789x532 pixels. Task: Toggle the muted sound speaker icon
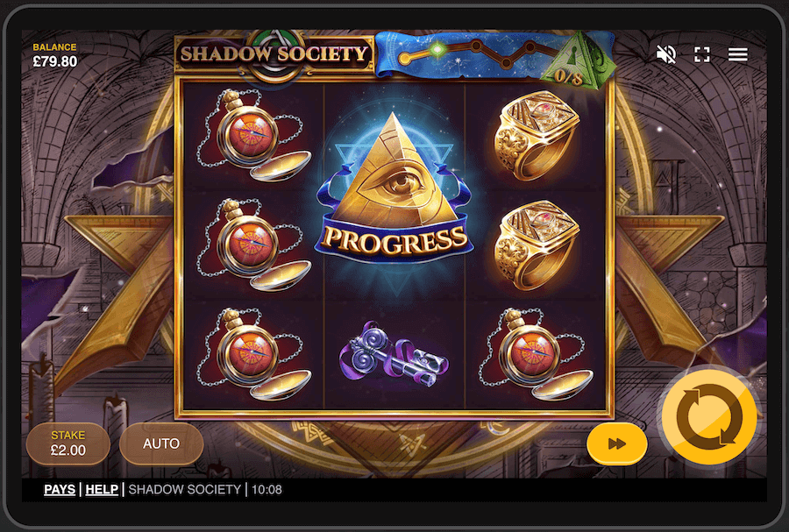point(666,53)
